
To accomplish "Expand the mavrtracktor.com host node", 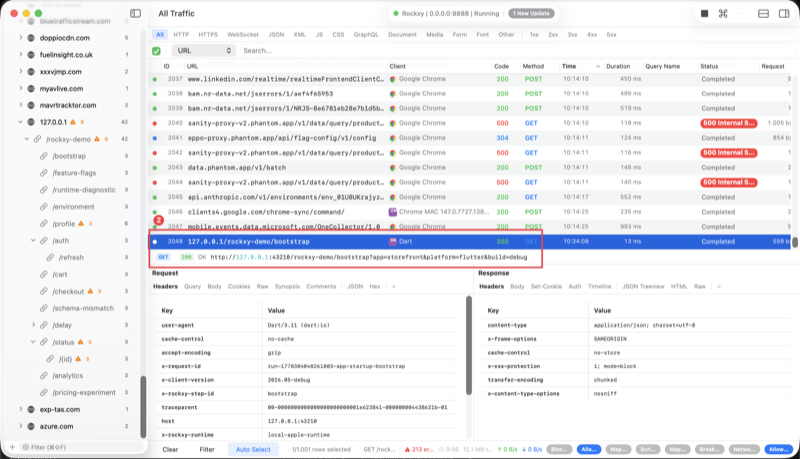I will [20, 105].
